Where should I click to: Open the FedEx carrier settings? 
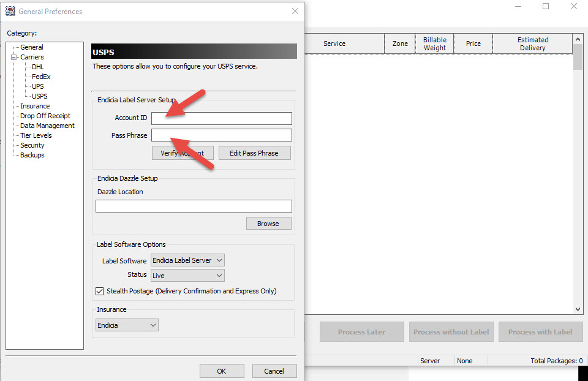[41, 77]
